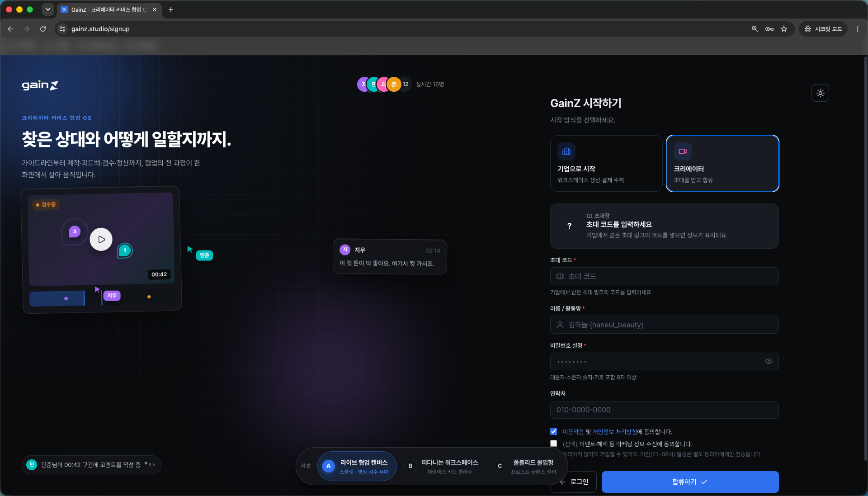
Task: Open Chrome's three-dot menu
Action: (857, 29)
